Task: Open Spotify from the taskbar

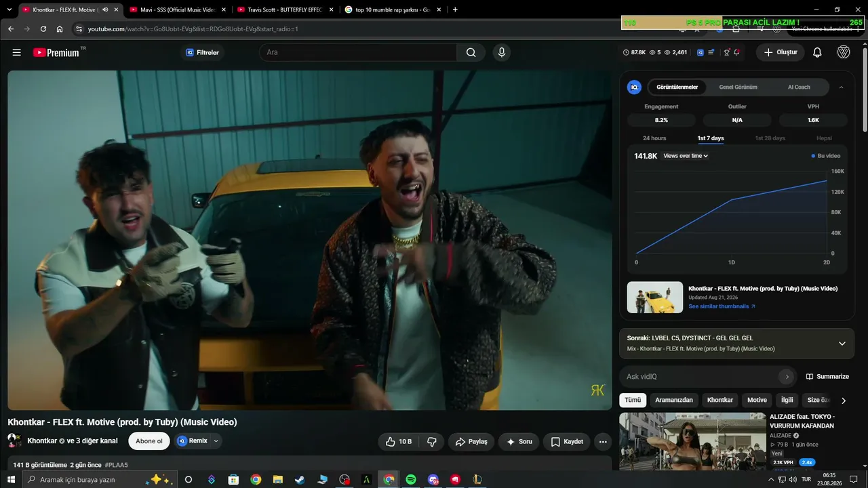Action: pyautogui.click(x=411, y=479)
